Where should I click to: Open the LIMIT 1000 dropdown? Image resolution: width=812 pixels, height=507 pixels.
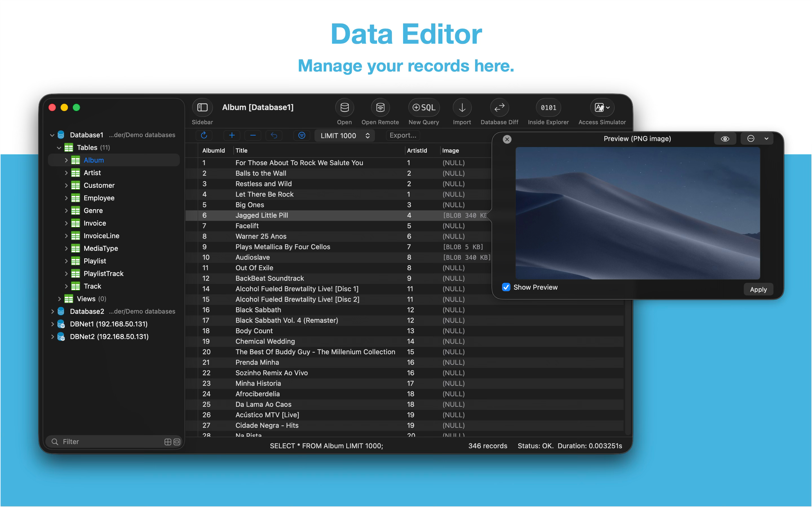coord(345,135)
